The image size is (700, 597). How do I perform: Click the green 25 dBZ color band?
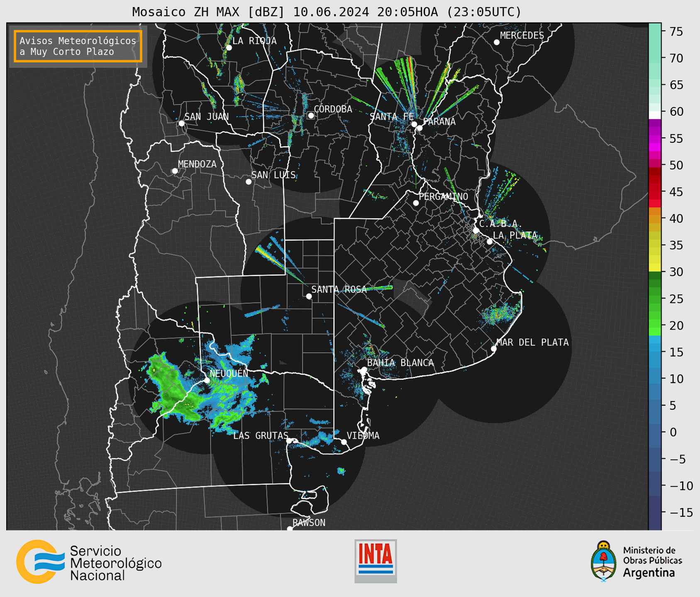pyautogui.click(x=655, y=299)
